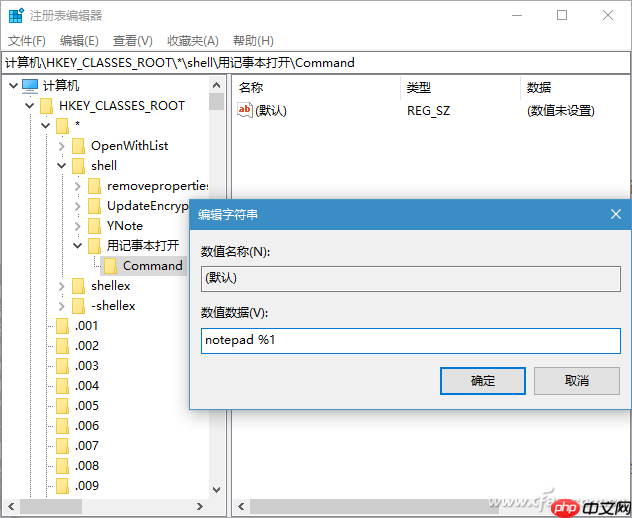Click the shellex folder icon
The width and height of the screenshot is (632, 518).
[x=79, y=286]
